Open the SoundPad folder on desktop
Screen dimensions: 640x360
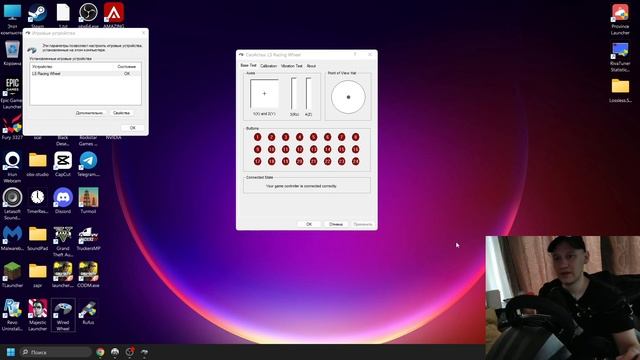tap(38, 238)
